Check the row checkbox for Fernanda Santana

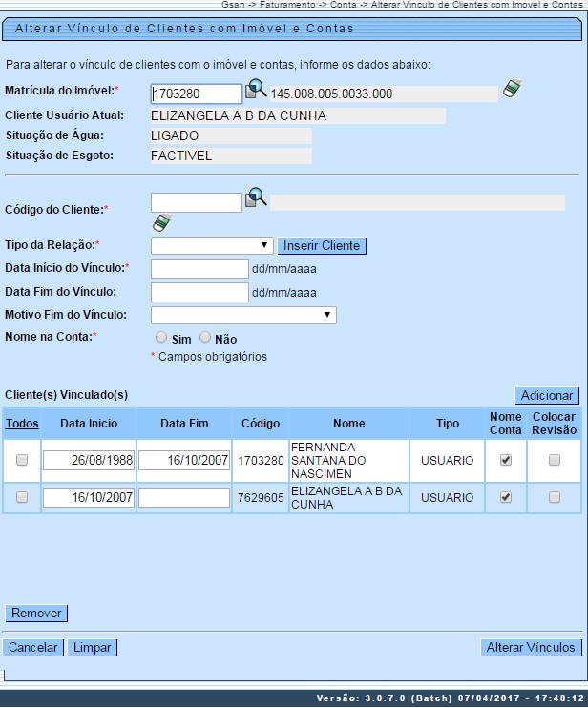[x=22, y=460]
